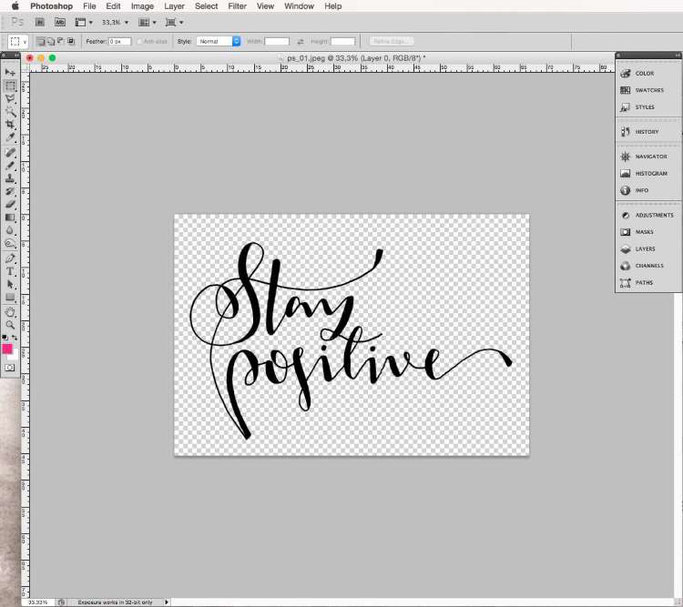Select the Rectangle shape tool
Screen dimensions: 683x607
click(x=10, y=298)
